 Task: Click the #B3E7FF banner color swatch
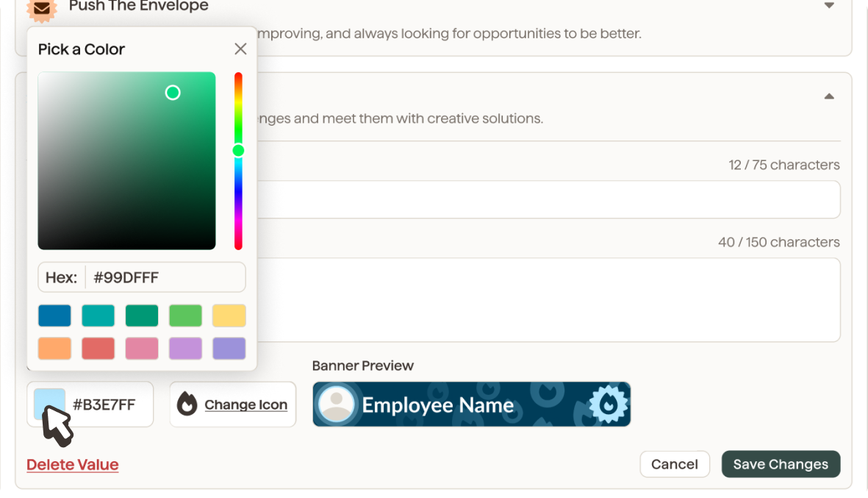[50, 404]
